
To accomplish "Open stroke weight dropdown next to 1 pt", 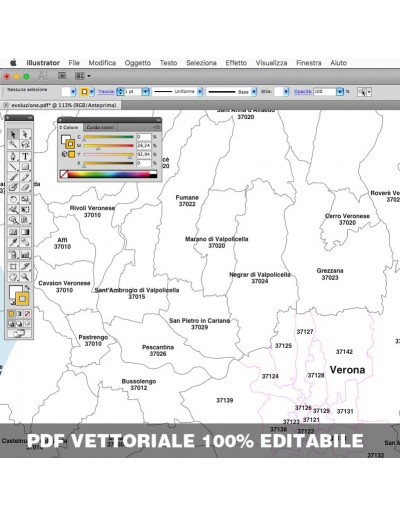I will (146, 92).
